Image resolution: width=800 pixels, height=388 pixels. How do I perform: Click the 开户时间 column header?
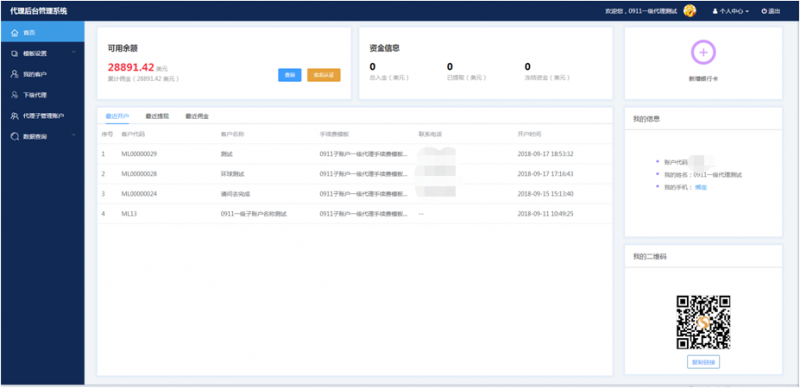point(529,134)
